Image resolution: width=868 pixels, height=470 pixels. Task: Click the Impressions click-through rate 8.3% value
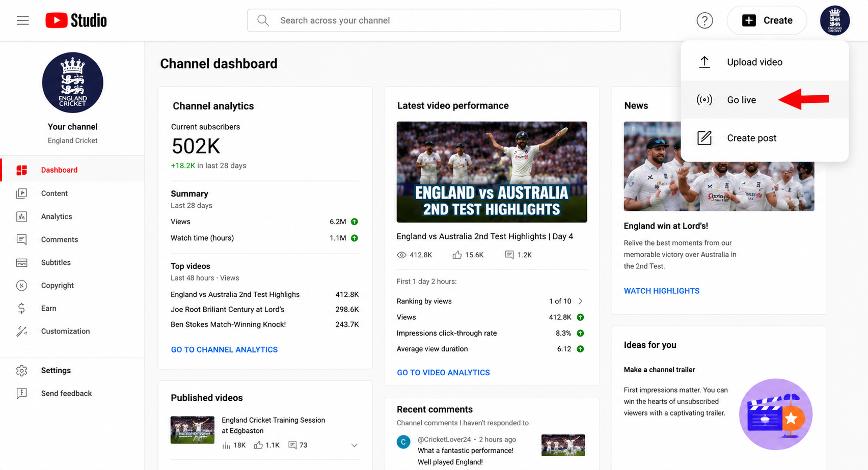point(563,333)
